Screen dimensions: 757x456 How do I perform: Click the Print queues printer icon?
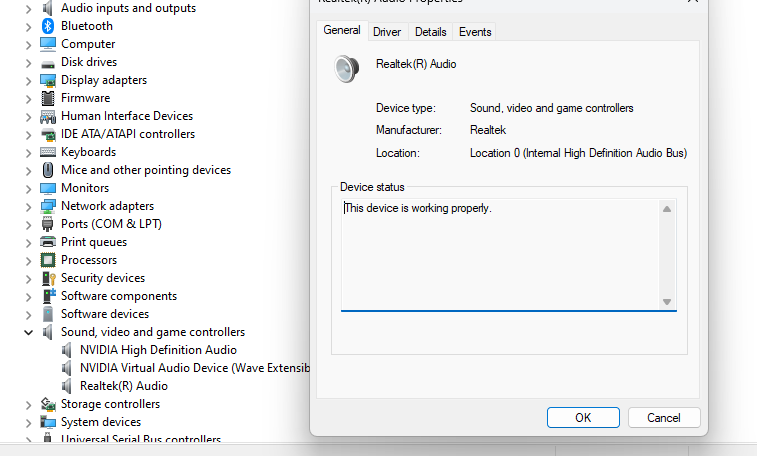[48, 242]
